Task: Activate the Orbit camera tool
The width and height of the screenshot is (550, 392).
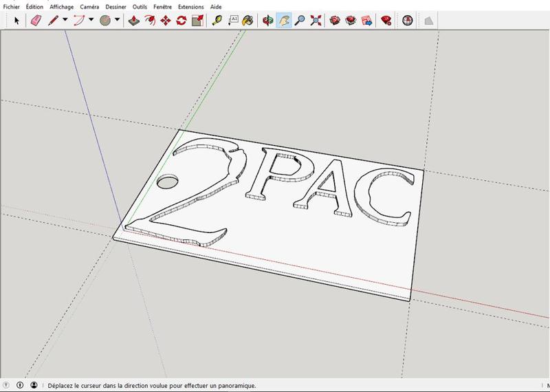Action: (x=268, y=21)
